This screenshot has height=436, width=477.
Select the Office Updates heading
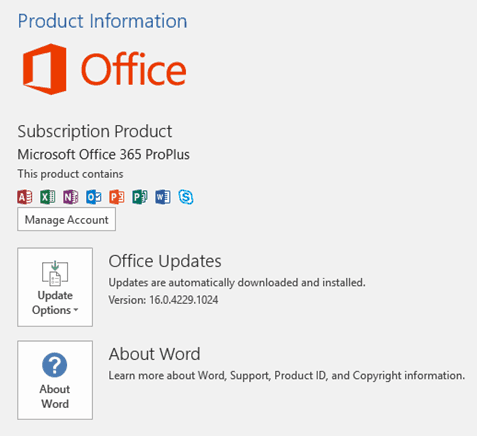click(165, 261)
